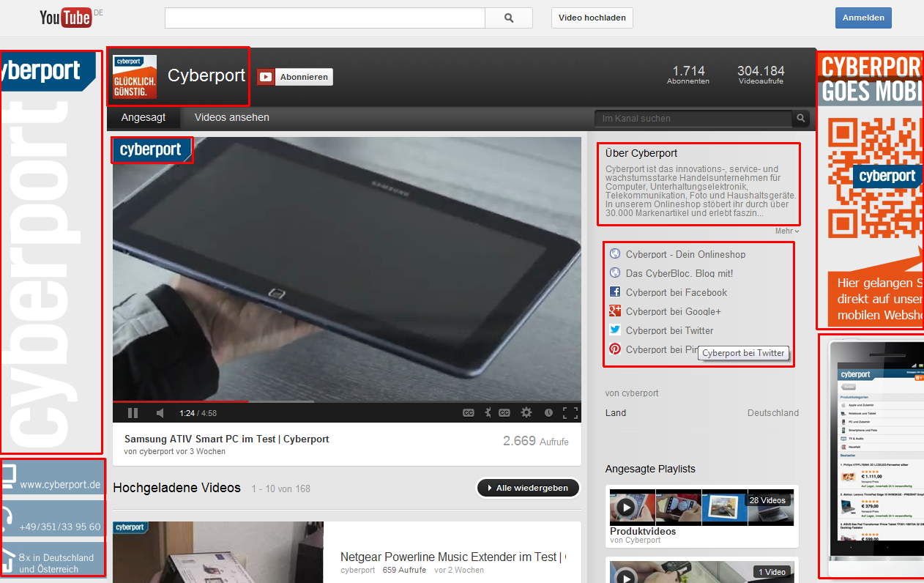
Task: Click the Hochgeladene Videos heading
Action: pyautogui.click(x=176, y=488)
